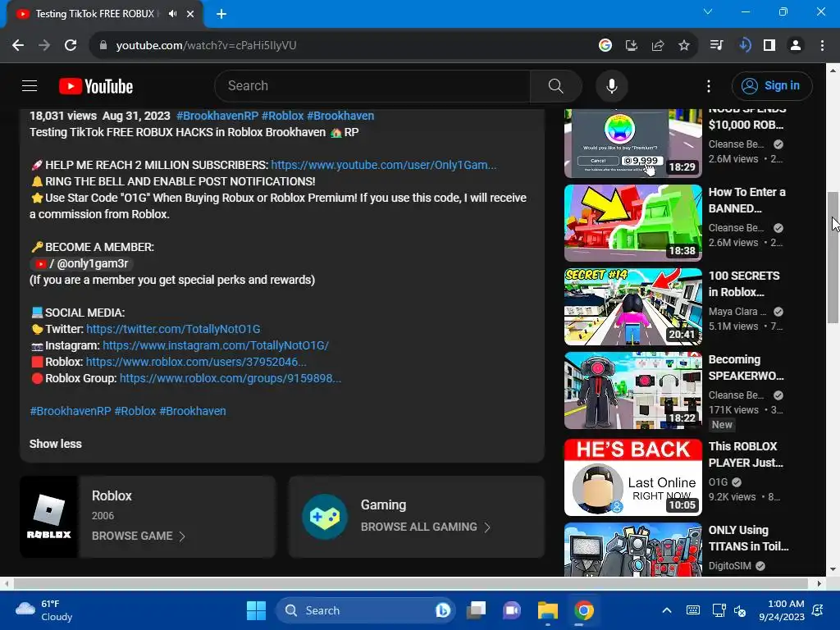Open the youtube.com/user/Only1Gam link

(384, 165)
